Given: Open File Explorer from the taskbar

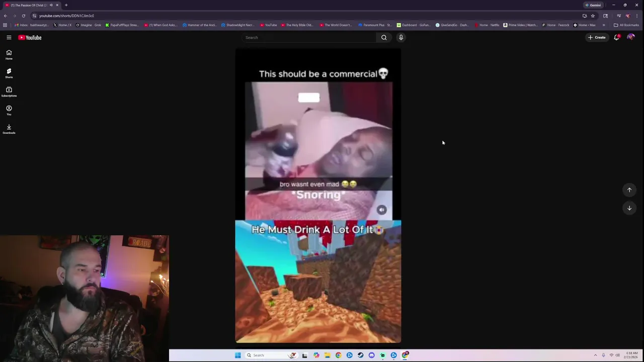Looking at the screenshot, I should (327, 355).
